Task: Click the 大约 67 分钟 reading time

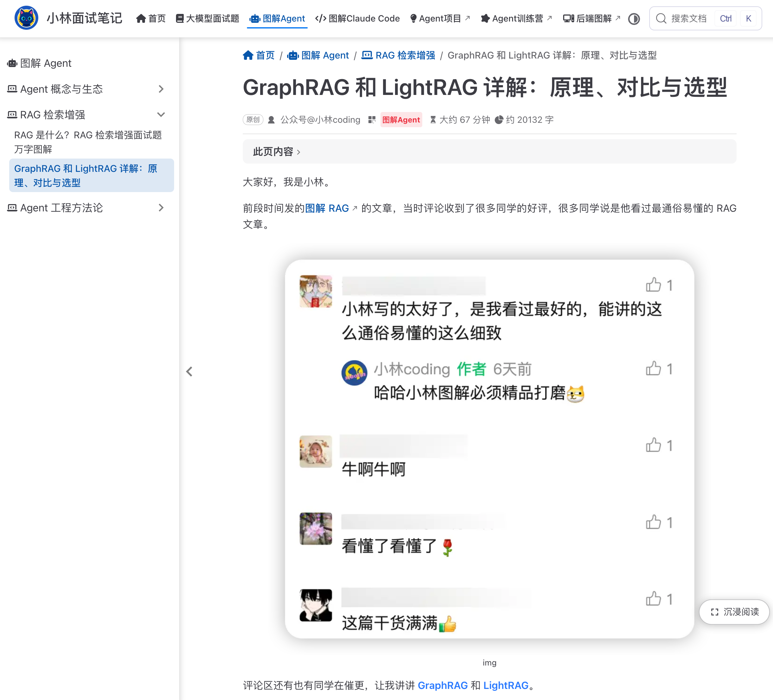Action: tap(465, 120)
